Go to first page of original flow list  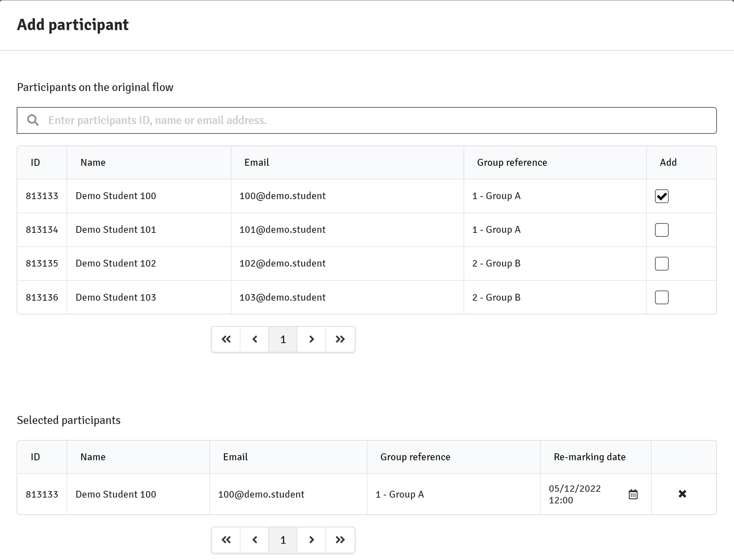tap(226, 339)
